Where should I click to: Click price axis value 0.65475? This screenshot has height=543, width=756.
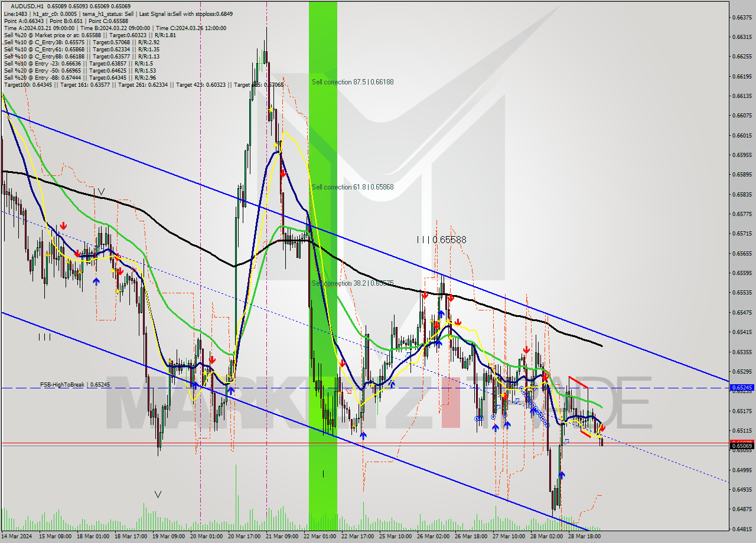click(x=742, y=312)
